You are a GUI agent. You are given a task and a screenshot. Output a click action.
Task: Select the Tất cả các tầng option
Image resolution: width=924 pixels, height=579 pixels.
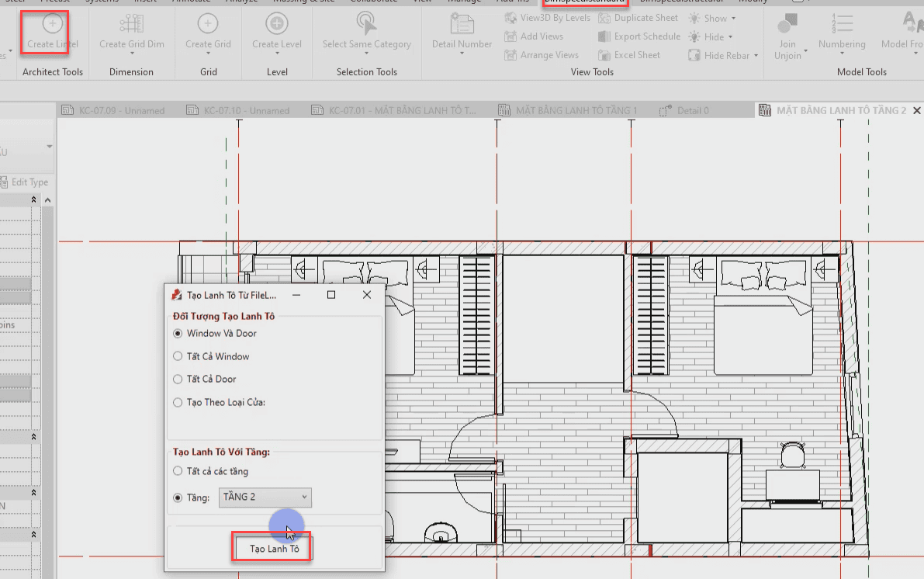(x=178, y=472)
